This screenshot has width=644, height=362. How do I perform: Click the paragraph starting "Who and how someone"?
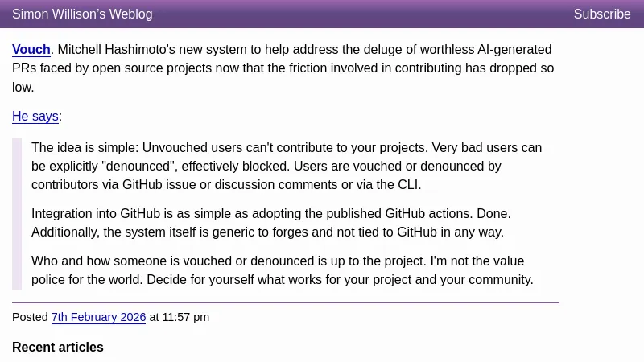pyautogui.click(x=283, y=270)
